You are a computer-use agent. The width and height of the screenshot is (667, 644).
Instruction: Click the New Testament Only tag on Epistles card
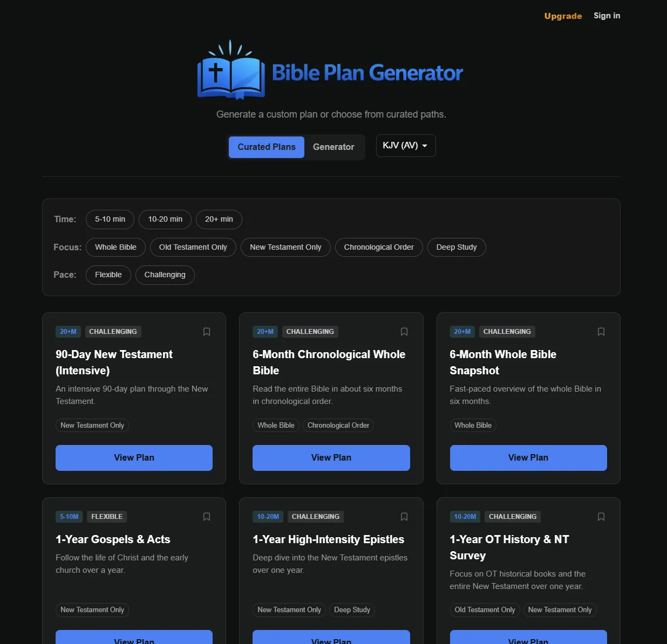[x=289, y=609]
